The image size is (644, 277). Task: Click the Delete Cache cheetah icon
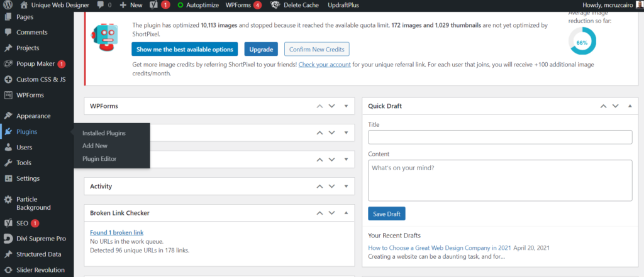(275, 5)
